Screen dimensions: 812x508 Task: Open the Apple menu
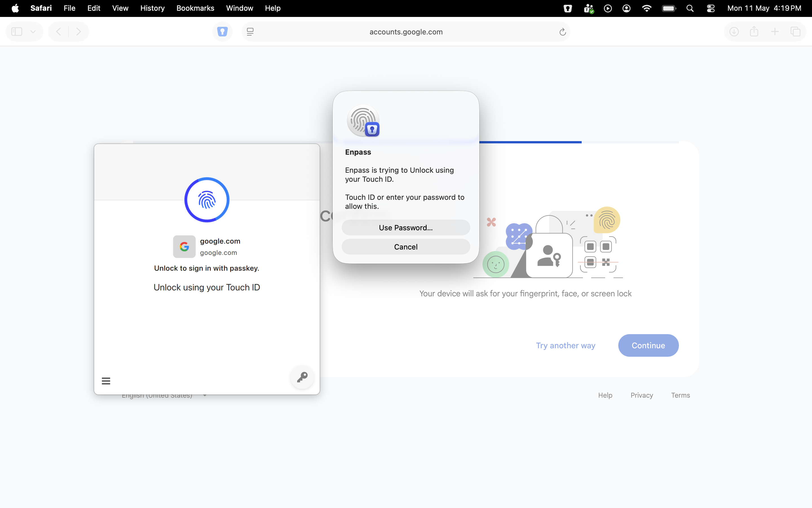[15, 8]
